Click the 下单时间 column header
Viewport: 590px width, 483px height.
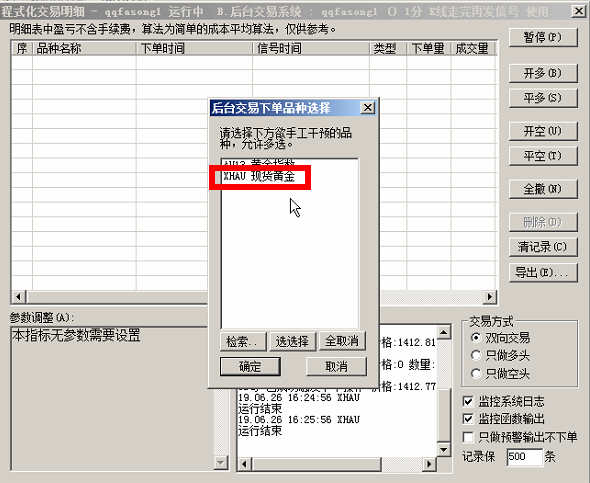[x=194, y=49]
